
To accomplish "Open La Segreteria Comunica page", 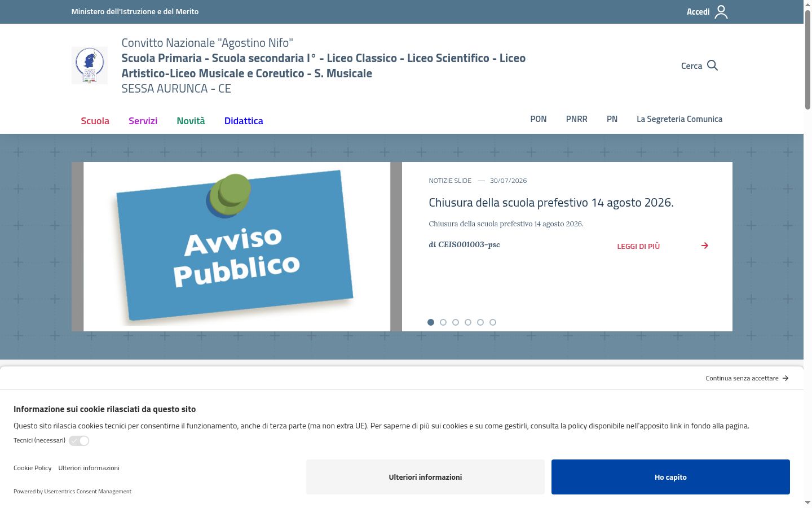I will pos(679,119).
